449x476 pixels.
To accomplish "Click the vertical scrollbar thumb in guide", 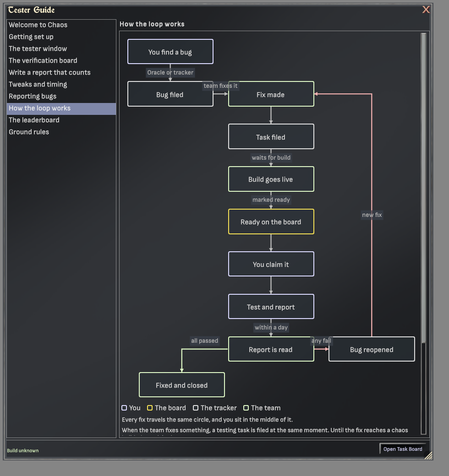I will 423,188.
